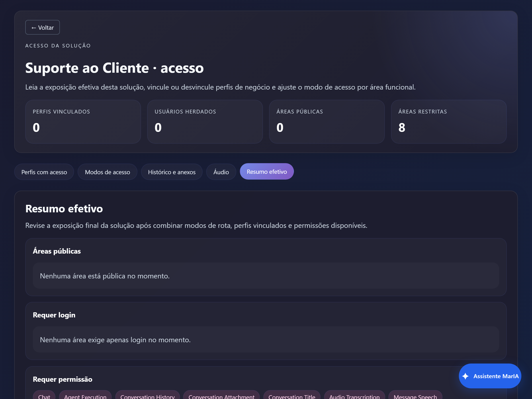Click the 'Resumo efetivo' section heading

click(64, 209)
